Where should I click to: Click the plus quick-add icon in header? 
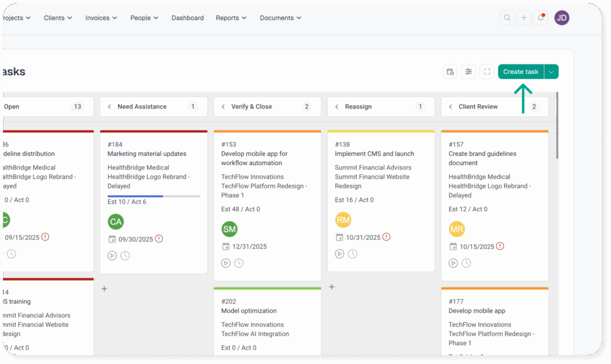click(524, 18)
